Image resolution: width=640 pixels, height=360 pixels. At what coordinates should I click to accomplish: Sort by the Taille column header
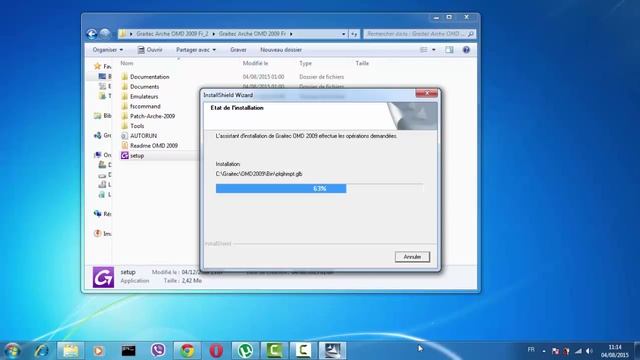point(362,63)
